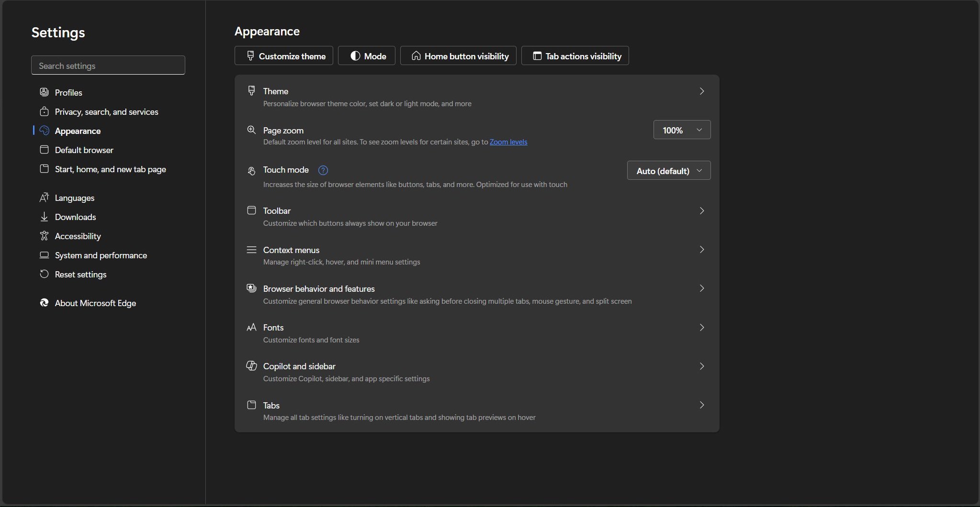Click the Reset settings circular arrow icon
980x507 pixels.
click(44, 274)
